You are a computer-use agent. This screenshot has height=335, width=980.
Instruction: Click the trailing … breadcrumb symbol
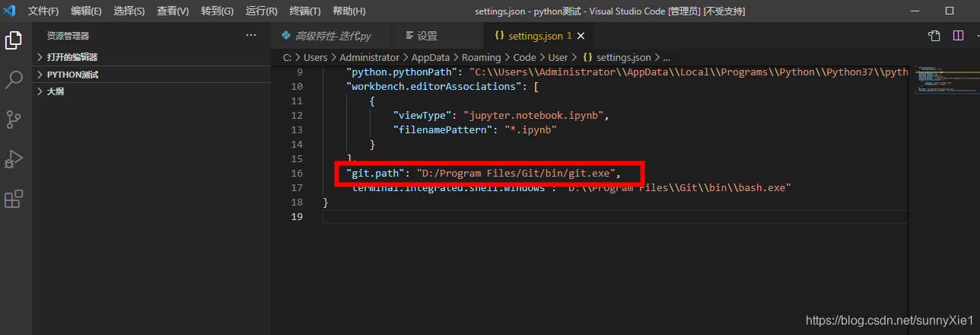(x=667, y=58)
